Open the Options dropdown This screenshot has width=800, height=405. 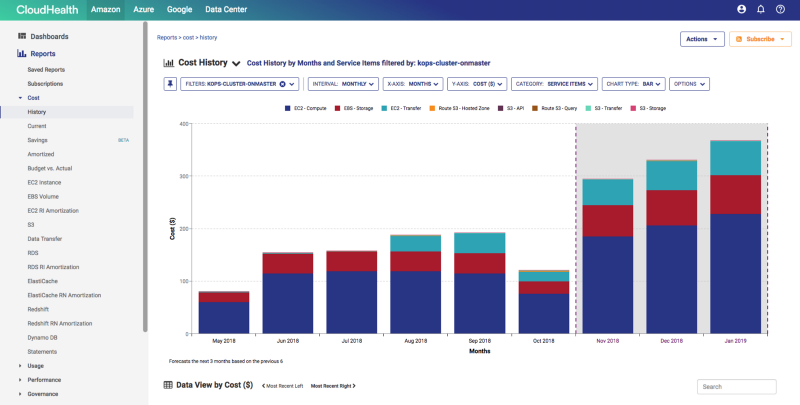(x=689, y=84)
